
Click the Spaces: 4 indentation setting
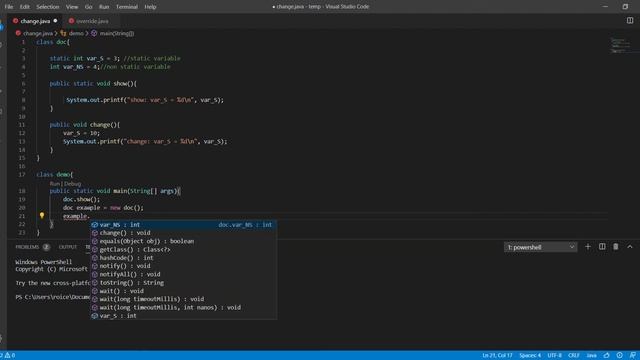coord(530,356)
